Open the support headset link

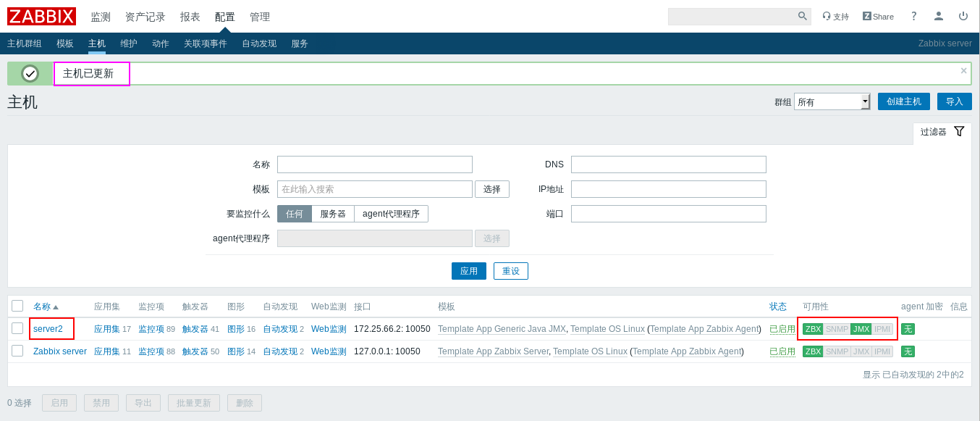click(836, 16)
